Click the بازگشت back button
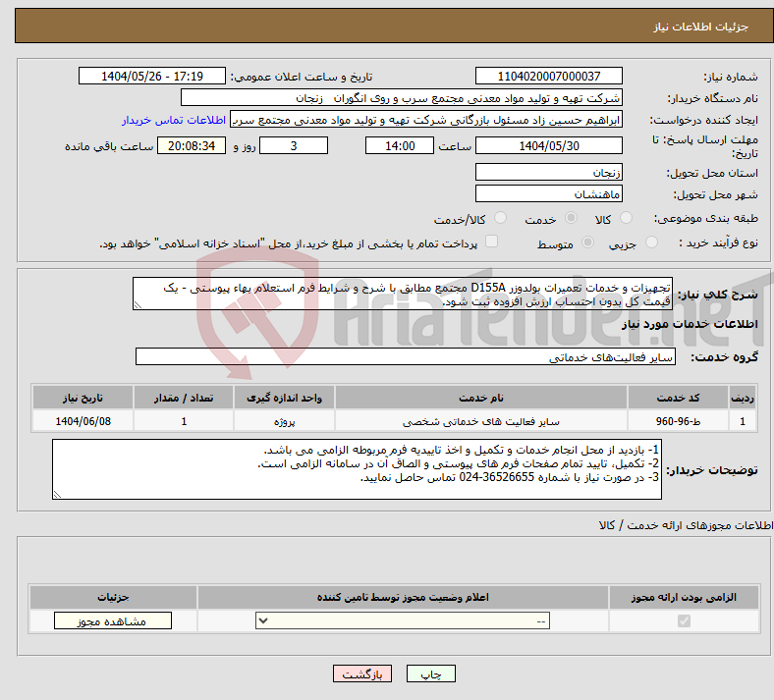Image resolution: width=774 pixels, height=700 pixels. pos(362,673)
